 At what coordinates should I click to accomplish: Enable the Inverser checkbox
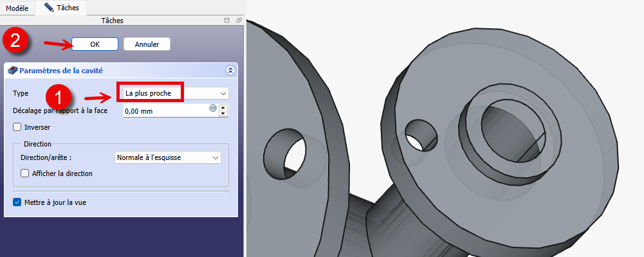(x=17, y=127)
